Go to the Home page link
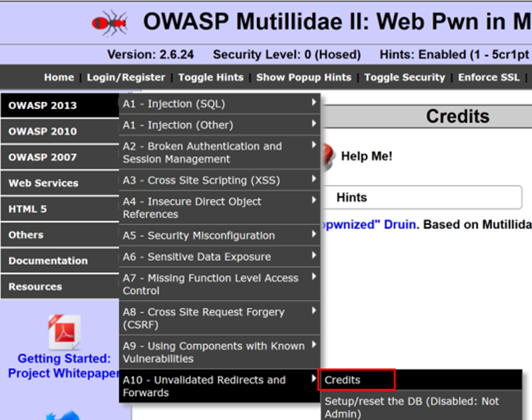The height and width of the screenshot is (420, 532). click(59, 77)
